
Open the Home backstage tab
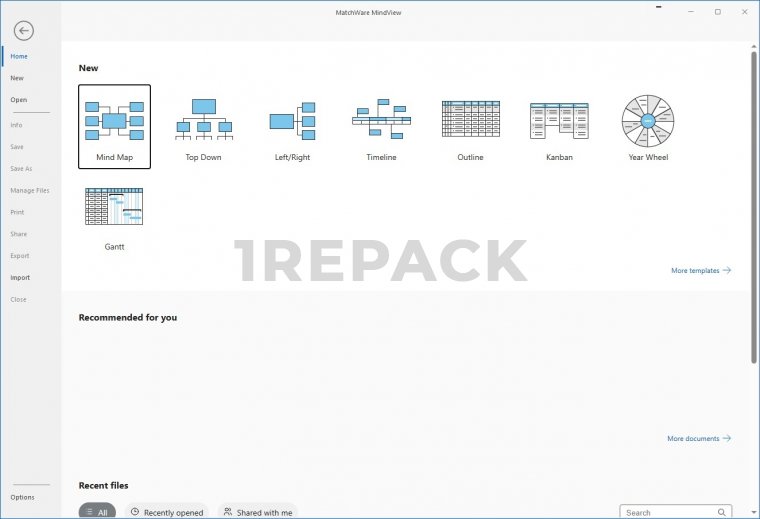pyautogui.click(x=19, y=56)
